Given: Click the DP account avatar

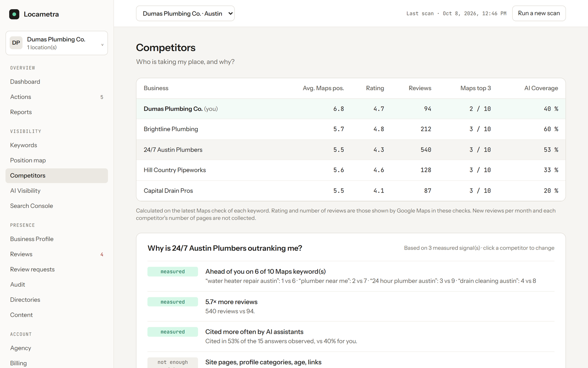Looking at the screenshot, I should click(16, 43).
